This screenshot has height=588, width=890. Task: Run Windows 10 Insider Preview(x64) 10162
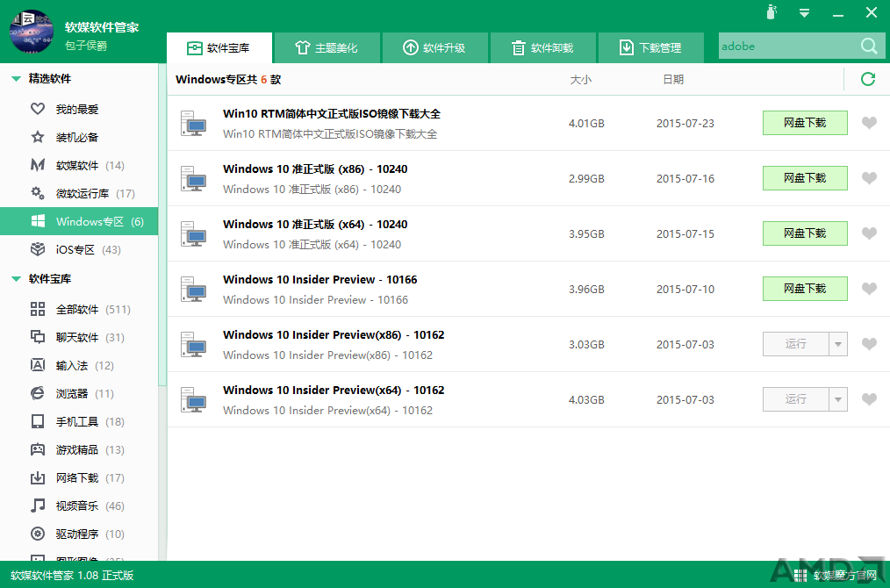coord(796,399)
